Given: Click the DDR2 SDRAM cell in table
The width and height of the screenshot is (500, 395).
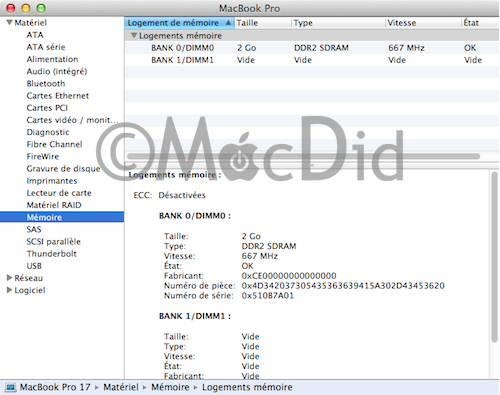Looking at the screenshot, I should click(321, 48).
